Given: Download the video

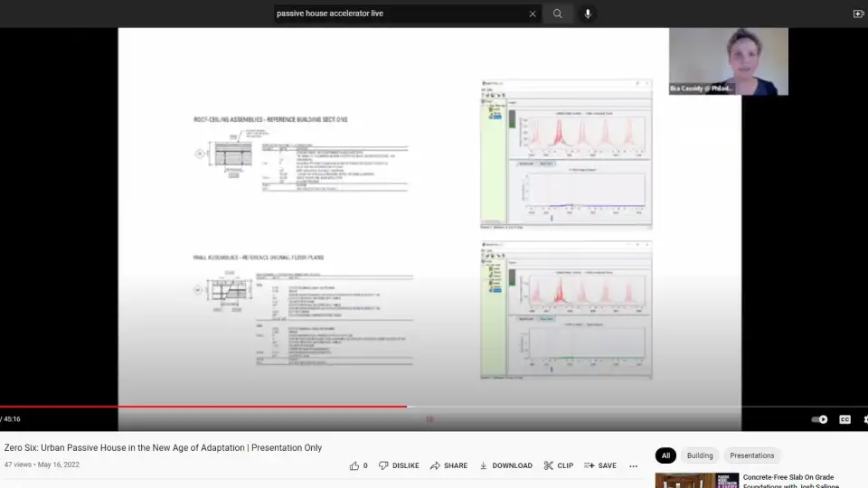Looking at the screenshot, I should 505,465.
